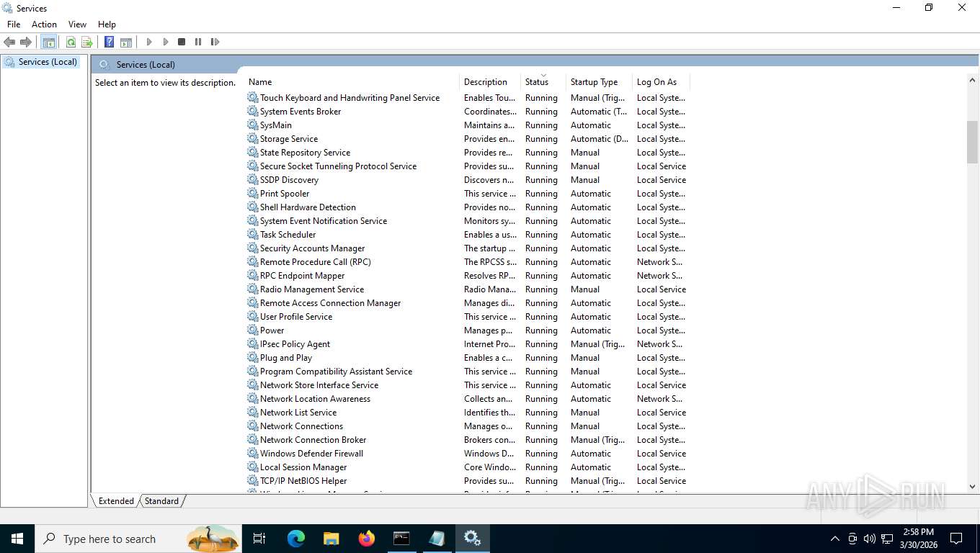Screen dimensions: 980x553
Task: Click the volume icon in system tray
Action: click(870, 539)
